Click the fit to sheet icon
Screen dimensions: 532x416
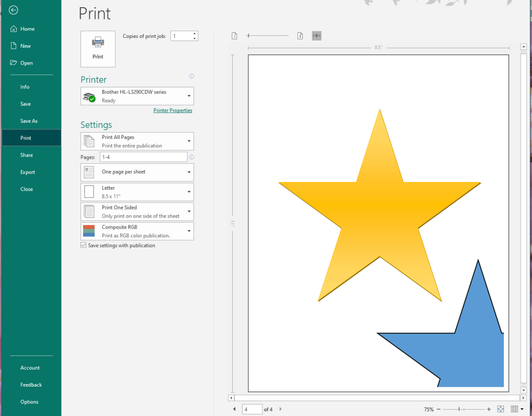[x=501, y=409]
